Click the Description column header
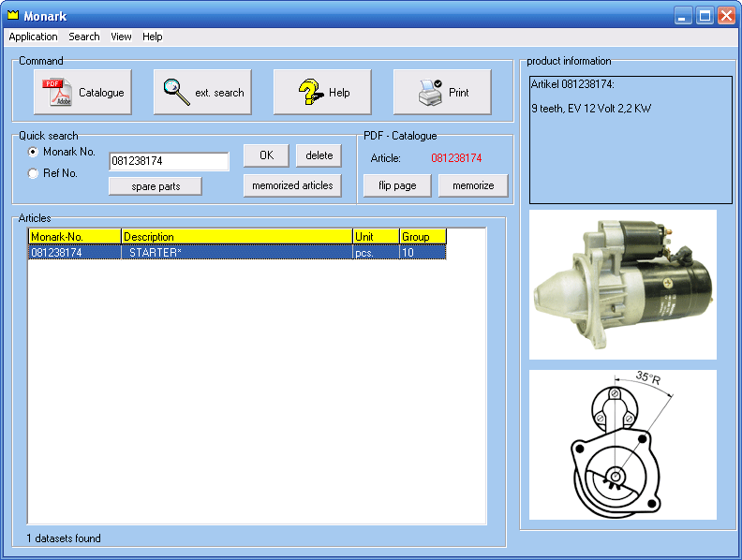This screenshot has width=742, height=560. [237, 237]
